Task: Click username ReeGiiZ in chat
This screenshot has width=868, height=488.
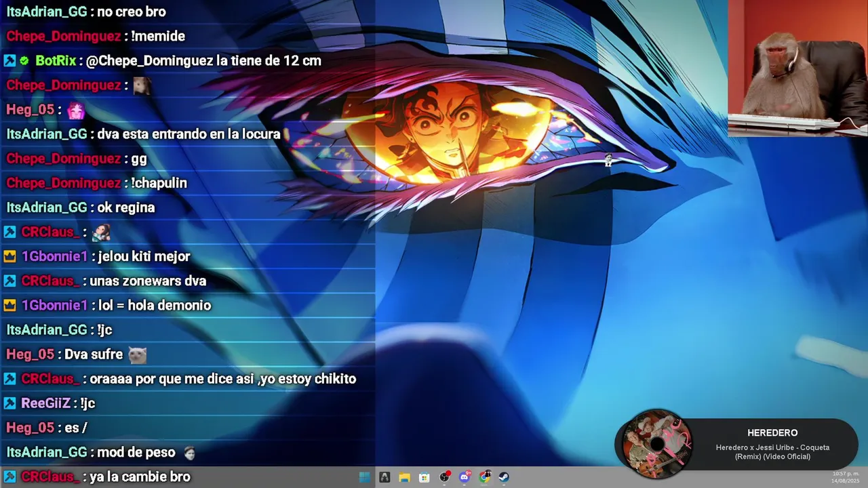Action: [x=46, y=403]
